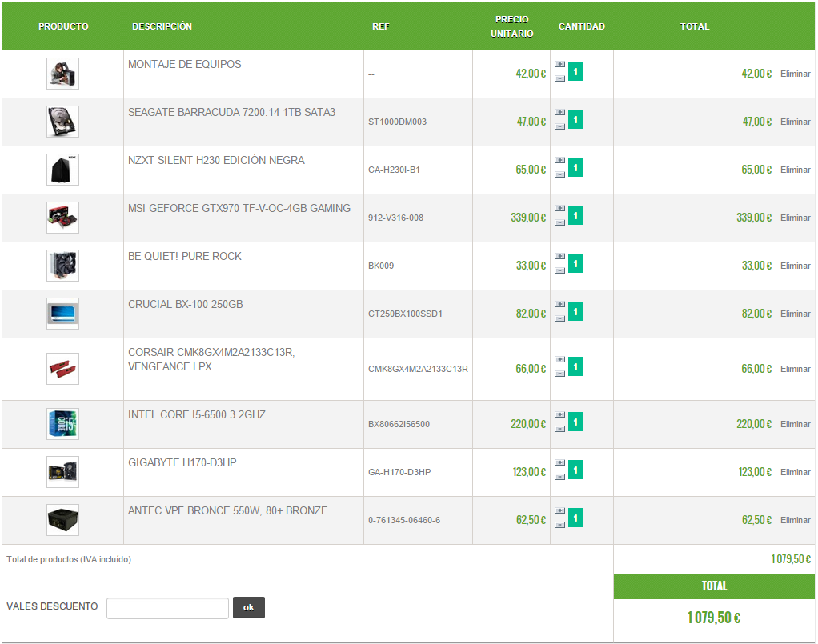818x644 pixels.
Task: Increase quantity of Be Quiet! Pure Rock
Action: point(559,256)
